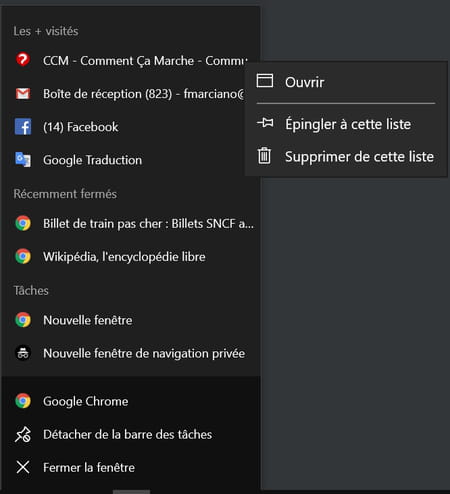Click the incognito icon for navigation privée
This screenshot has height=494, width=450.
click(23, 353)
